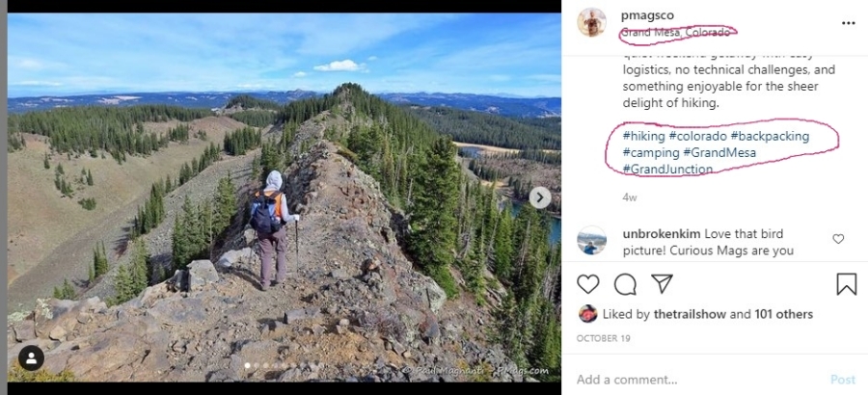Show the list of 101 others who liked

click(784, 314)
